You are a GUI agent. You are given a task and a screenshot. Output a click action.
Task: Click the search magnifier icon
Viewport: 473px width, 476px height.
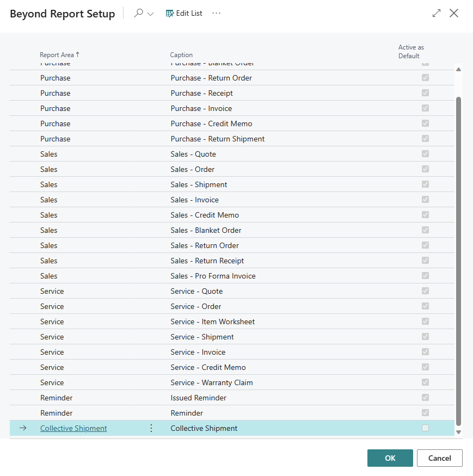tap(139, 14)
